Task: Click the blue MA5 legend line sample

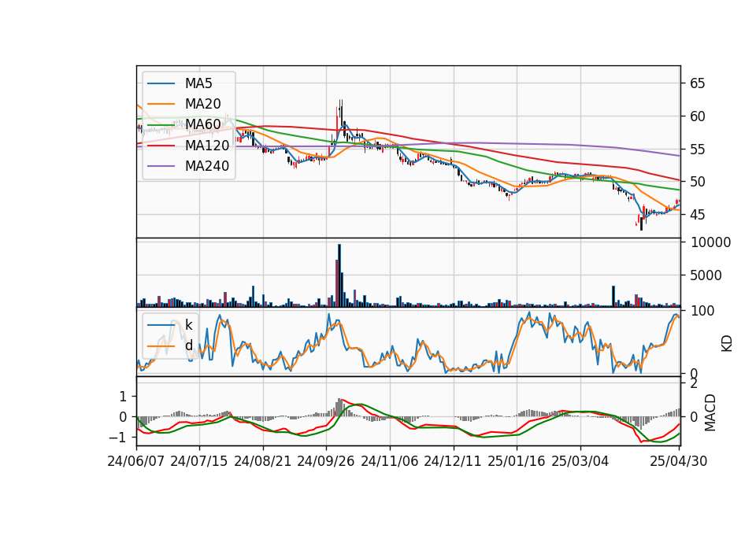Action: tap(161, 84)
